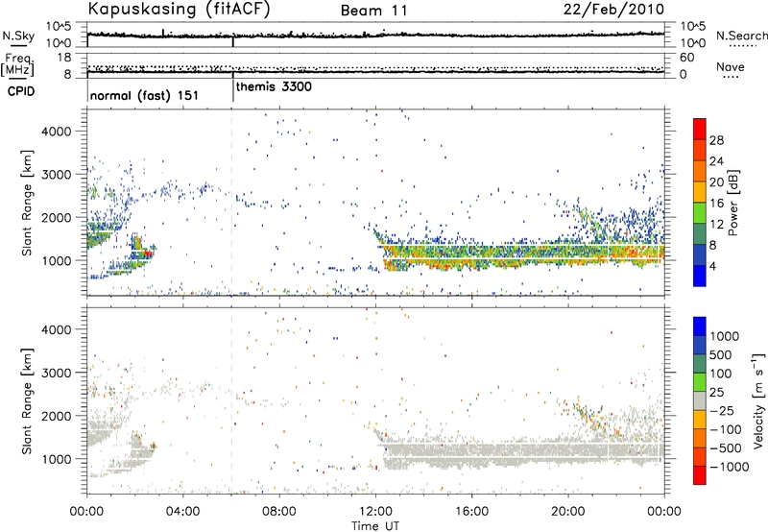The image size is (768, 532).
Task: Click Slant Range label of velocity panel
Action: pos(27,401)
